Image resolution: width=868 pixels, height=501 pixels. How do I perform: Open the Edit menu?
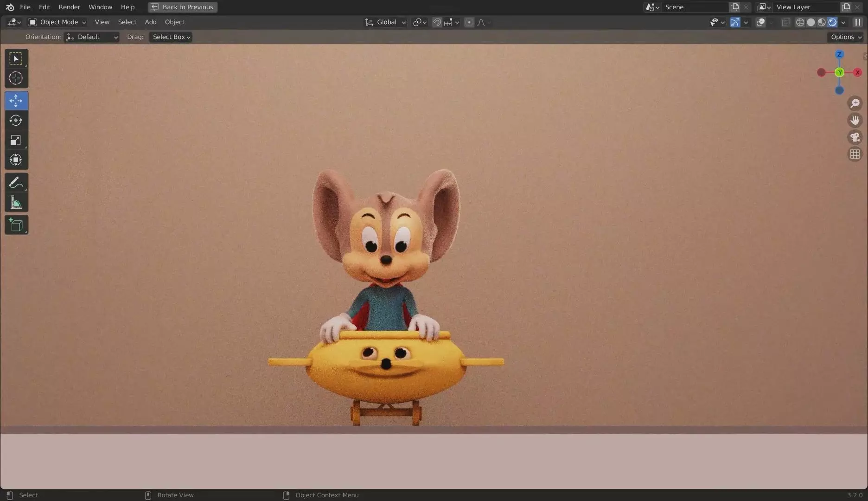coord(45,7)
